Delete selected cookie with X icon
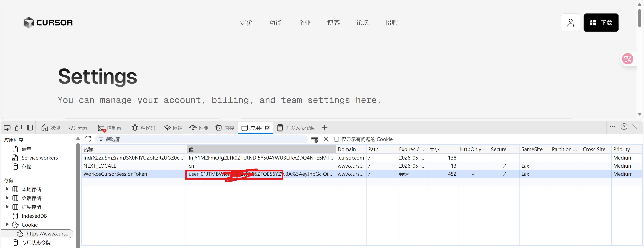This screenshot has height=248, width=644. pos(326,139)
